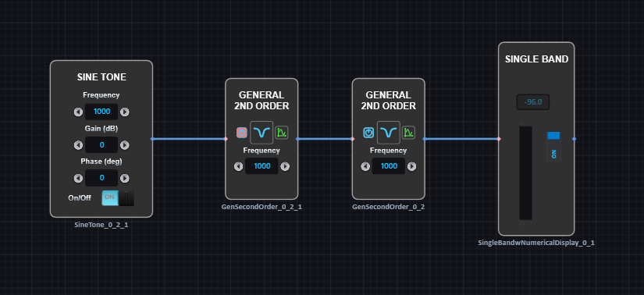Screen dimensions: 644x295
Task: Click Single Band block output pin
Action: click(575, 139)
